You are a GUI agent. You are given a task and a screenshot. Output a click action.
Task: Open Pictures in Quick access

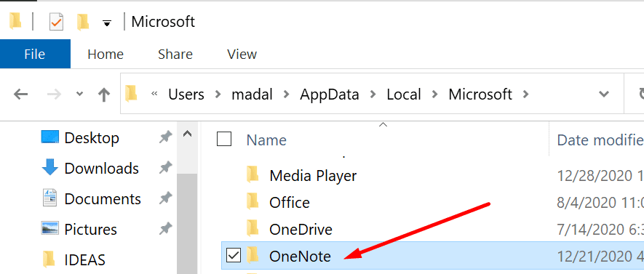pyautogui.click(x=90, y=229)
